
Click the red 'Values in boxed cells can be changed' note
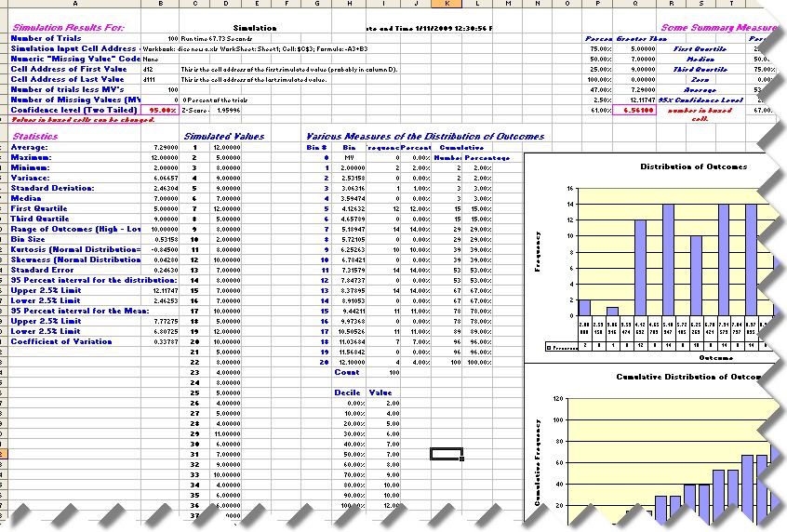click(x=83, y=120)
